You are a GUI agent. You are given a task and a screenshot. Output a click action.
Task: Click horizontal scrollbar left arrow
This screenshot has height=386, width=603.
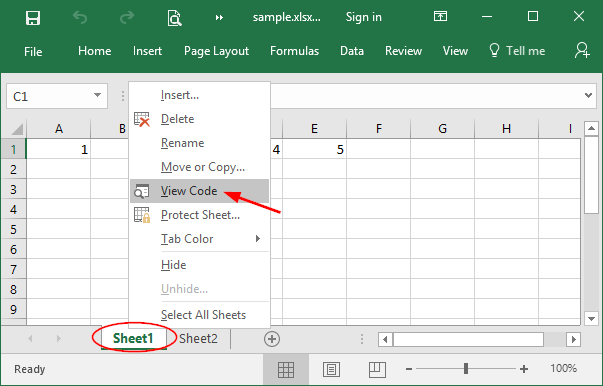[x=385, y=339]
